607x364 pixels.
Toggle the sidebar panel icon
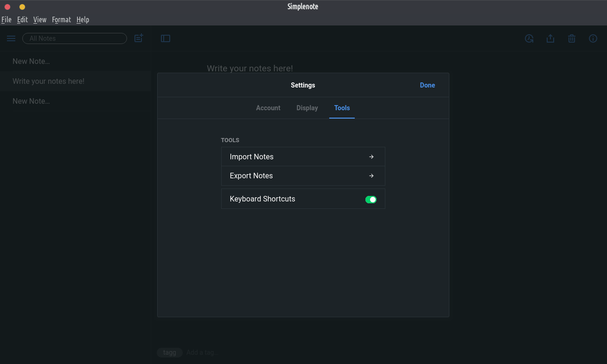[166, 38]
